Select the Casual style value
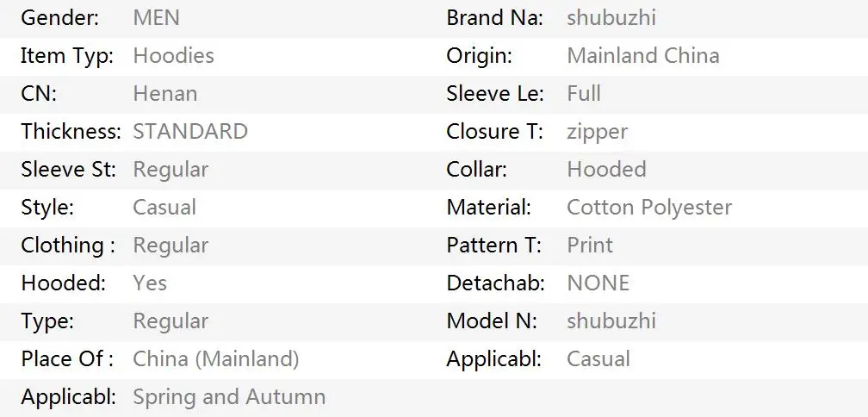 pyautogui.click(x=164, y=207)
